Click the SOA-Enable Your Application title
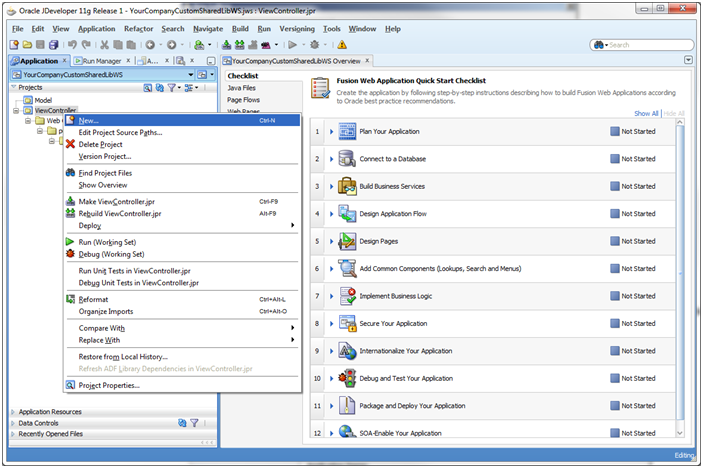Viewport: 703px width, 468px height. tap(400, 433)
